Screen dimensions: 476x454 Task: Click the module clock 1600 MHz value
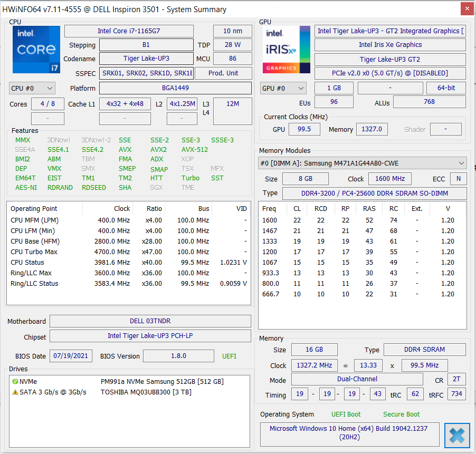[390, 179]
